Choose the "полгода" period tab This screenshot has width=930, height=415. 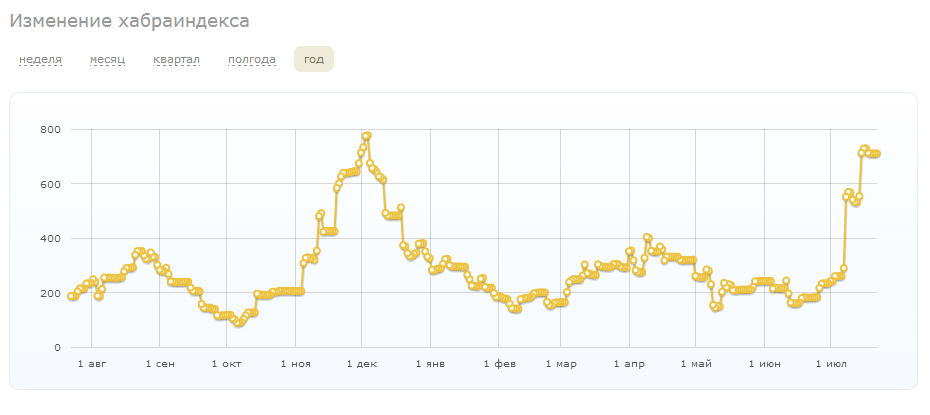click(x=251, y=60)
